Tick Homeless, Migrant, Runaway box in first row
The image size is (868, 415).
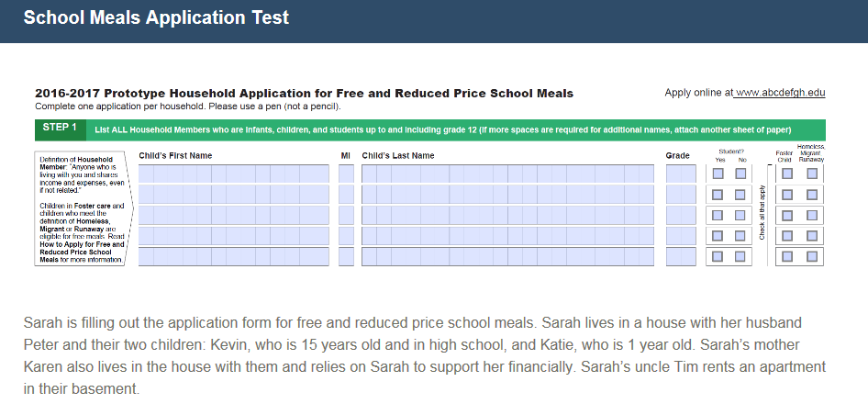[811, 174]
